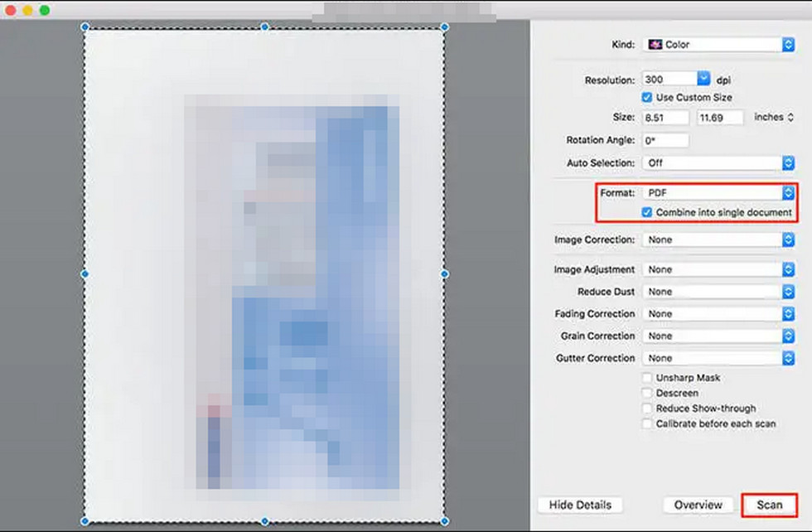Open the Grain Correction dropdown
The image size is (812, 532).
tap(718, 336)
